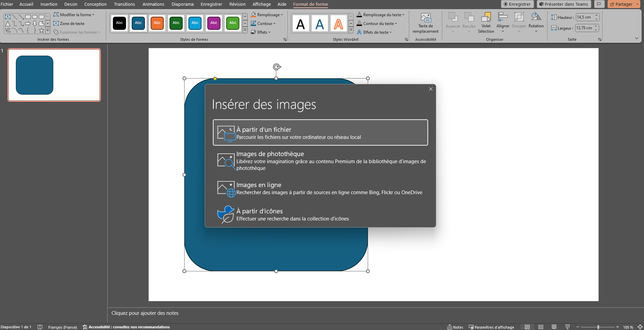Switch to the Conception tab

point(95,4)
